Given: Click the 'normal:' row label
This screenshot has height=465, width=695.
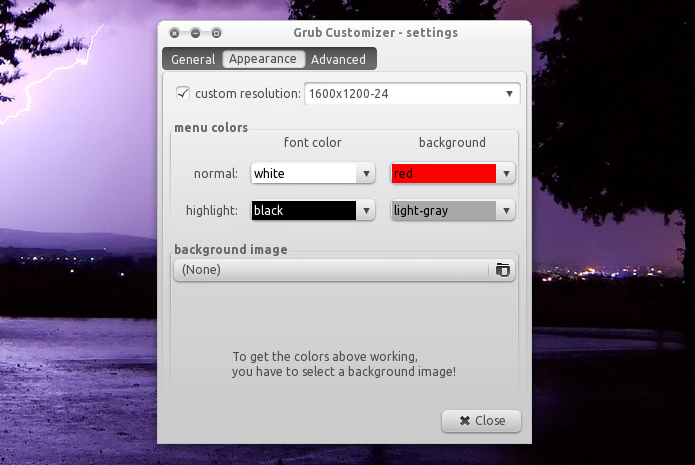Looking at the screenshot, I should [216, 174].
